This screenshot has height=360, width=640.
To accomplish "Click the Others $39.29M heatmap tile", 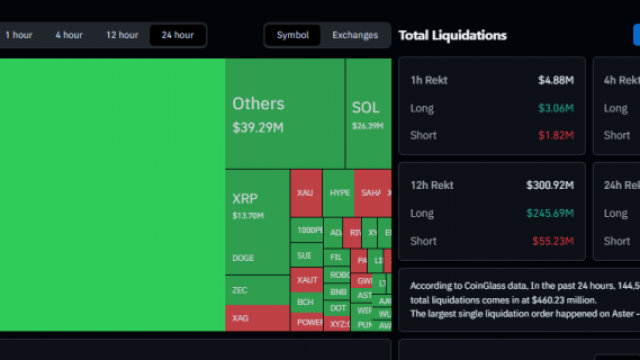I will tap(285, 113).
